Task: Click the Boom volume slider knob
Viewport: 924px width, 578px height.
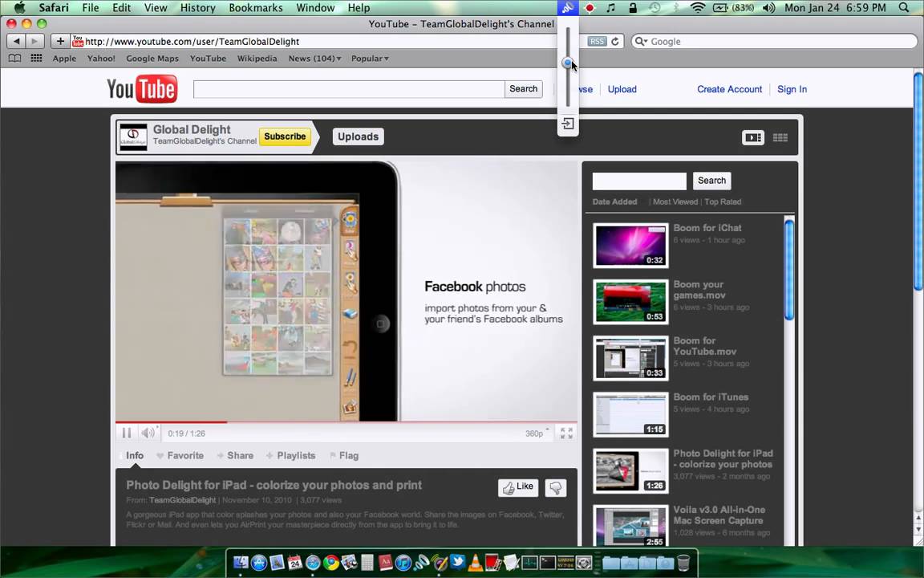Action: [x=567, y=63]
